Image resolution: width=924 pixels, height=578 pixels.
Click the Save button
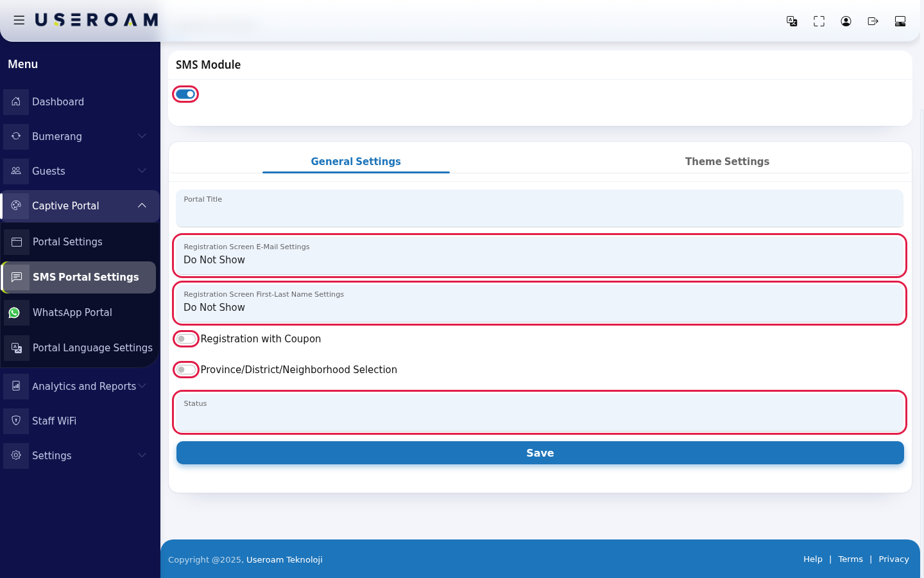click(x=540, y=453)
